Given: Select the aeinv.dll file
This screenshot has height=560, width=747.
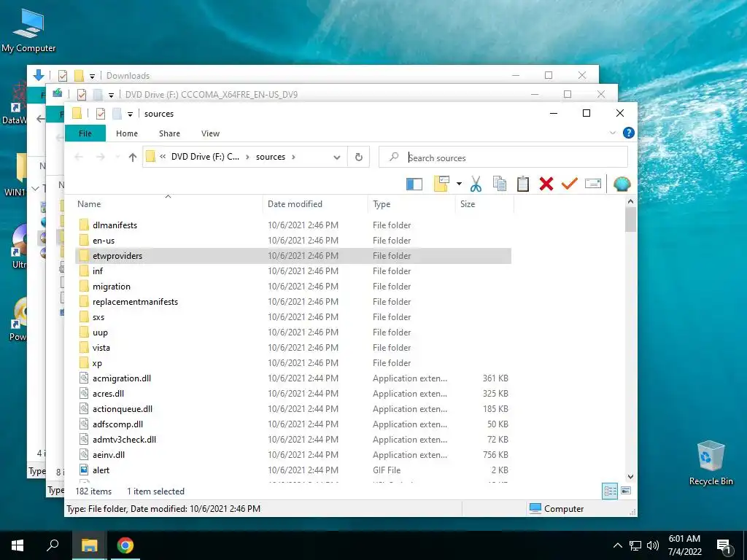Looking at the screenshot, I should (293, 455).
